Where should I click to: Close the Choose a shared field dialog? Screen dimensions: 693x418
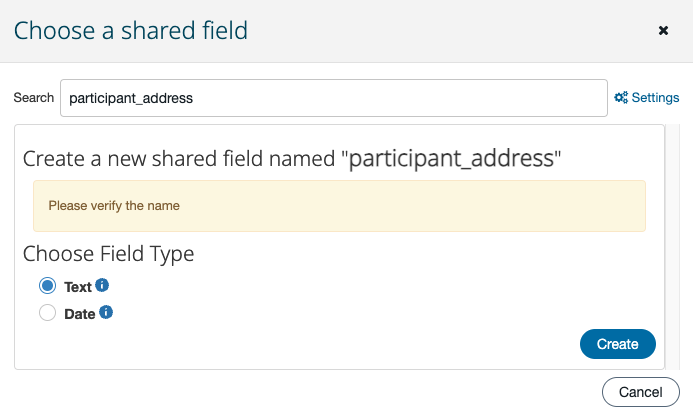[x=663, y=30]
